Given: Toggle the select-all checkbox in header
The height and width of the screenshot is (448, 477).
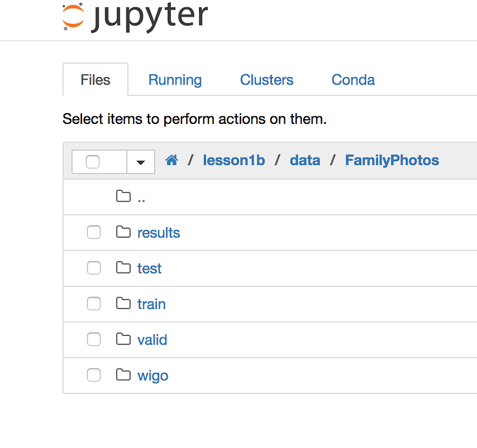Looking at the screenshot, I should click(93, 162).
